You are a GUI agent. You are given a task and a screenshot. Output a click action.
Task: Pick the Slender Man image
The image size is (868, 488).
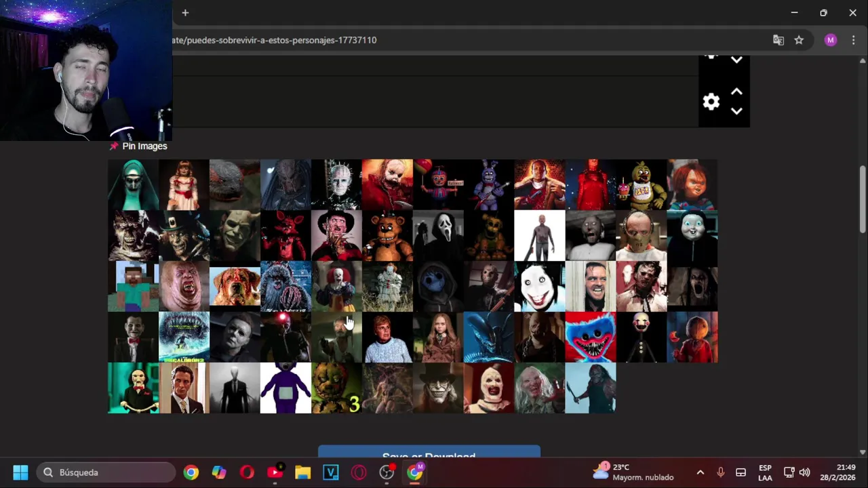point(235,388)
